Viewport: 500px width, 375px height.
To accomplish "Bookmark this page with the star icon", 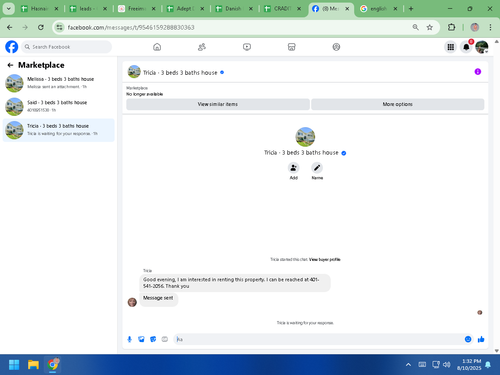I will [x=430, y=27].
